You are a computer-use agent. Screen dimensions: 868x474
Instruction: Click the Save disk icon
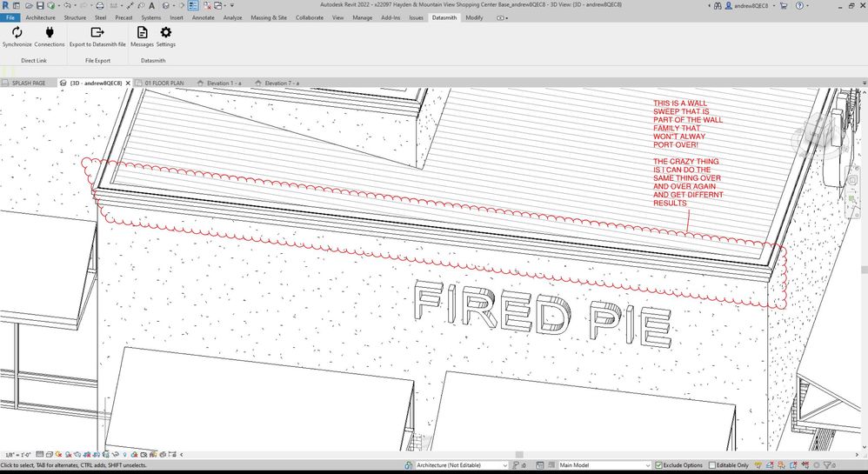[40, 5]
